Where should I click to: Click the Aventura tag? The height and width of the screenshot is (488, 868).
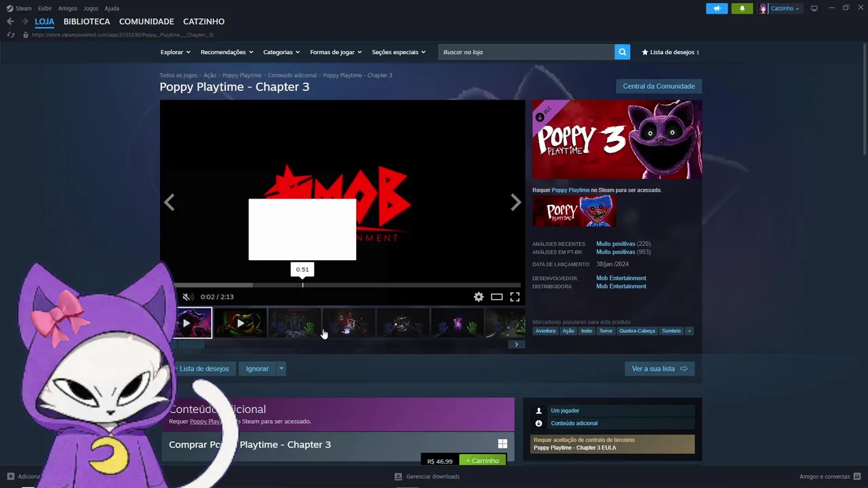click(545, 331)
